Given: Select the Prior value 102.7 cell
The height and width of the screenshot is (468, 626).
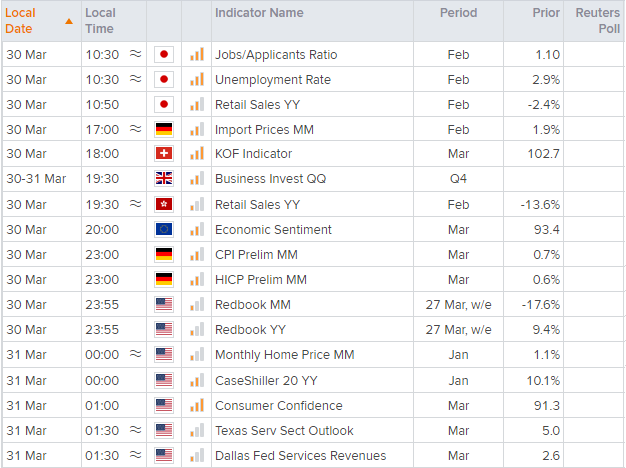Looking at the screenshot, I should click(543, 154).
